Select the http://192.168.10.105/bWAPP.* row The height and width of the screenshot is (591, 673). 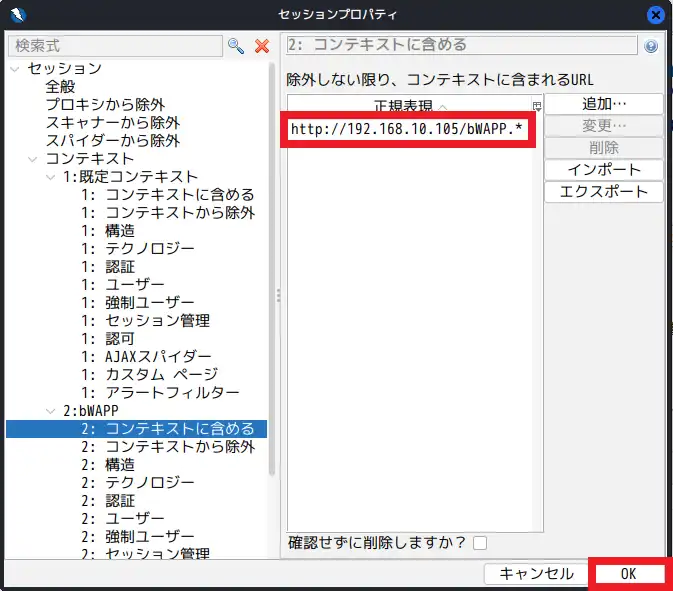tap(406, 129)
